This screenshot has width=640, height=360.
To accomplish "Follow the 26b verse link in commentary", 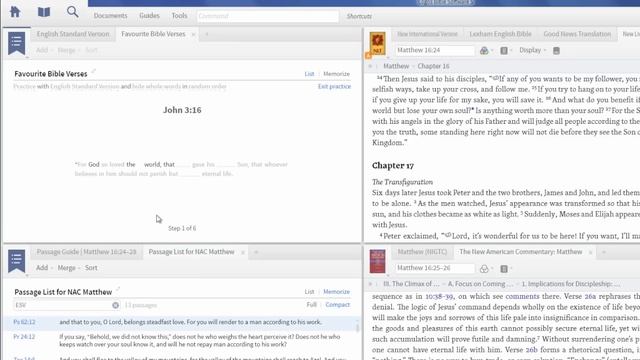I will (531, 350).
